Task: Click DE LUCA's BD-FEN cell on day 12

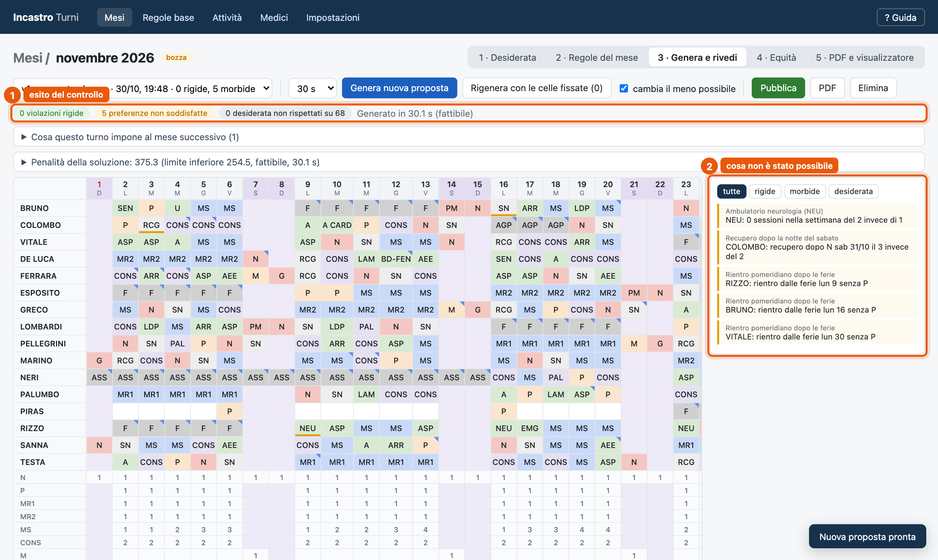Action: [x=396, y=259]
